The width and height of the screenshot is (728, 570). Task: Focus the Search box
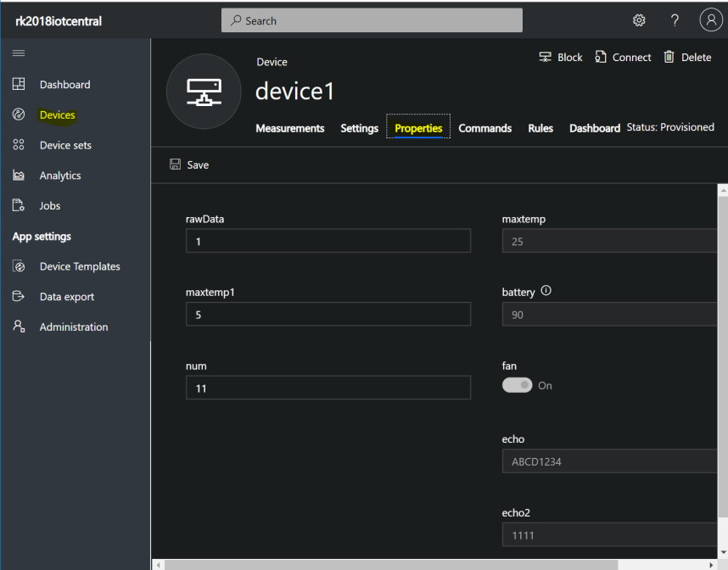(x=372, y=20)
